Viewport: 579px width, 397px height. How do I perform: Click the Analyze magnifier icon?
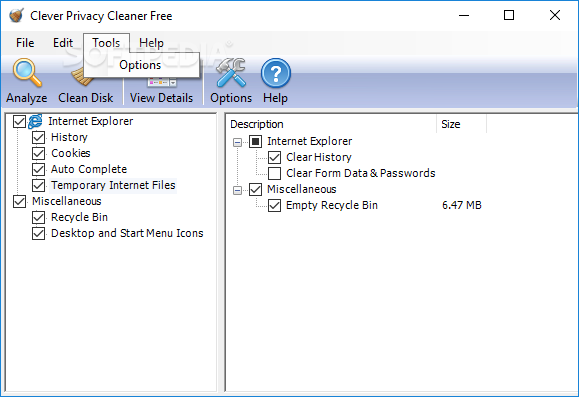(27, 73)
